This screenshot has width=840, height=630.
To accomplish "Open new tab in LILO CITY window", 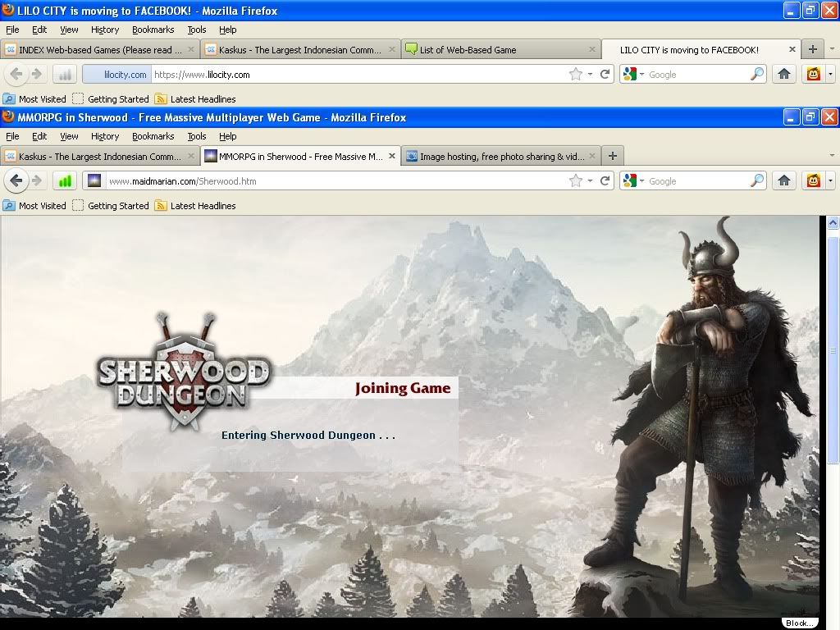I will [813, 49].
